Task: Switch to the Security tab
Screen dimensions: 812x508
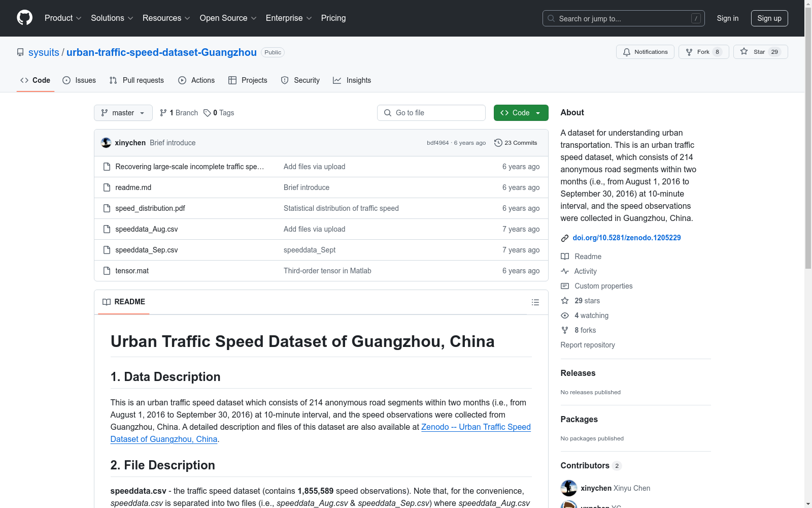Action: 300,80
